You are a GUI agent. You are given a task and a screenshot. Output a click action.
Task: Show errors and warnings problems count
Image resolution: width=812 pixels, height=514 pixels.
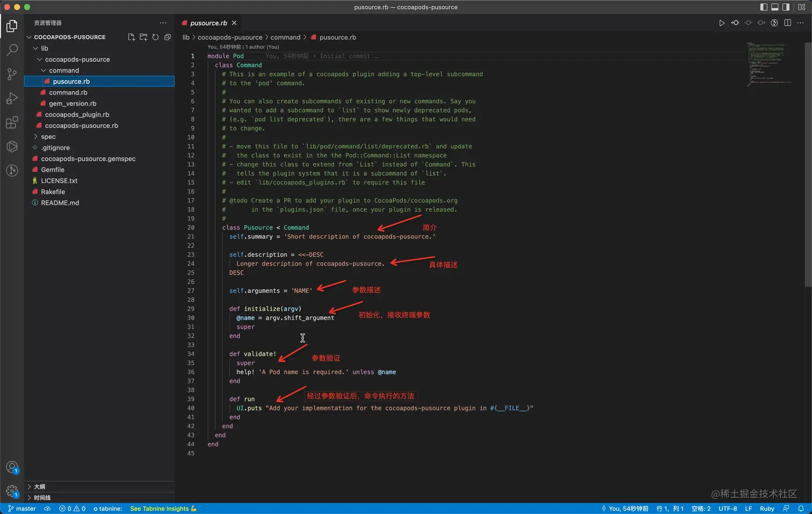point(72,509)
